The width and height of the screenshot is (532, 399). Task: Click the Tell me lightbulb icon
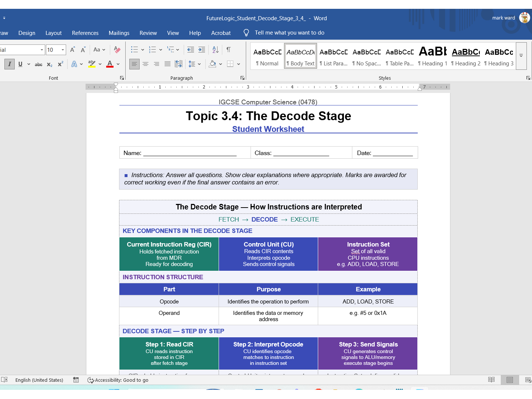pyautogui.click(x=246, y=33)
